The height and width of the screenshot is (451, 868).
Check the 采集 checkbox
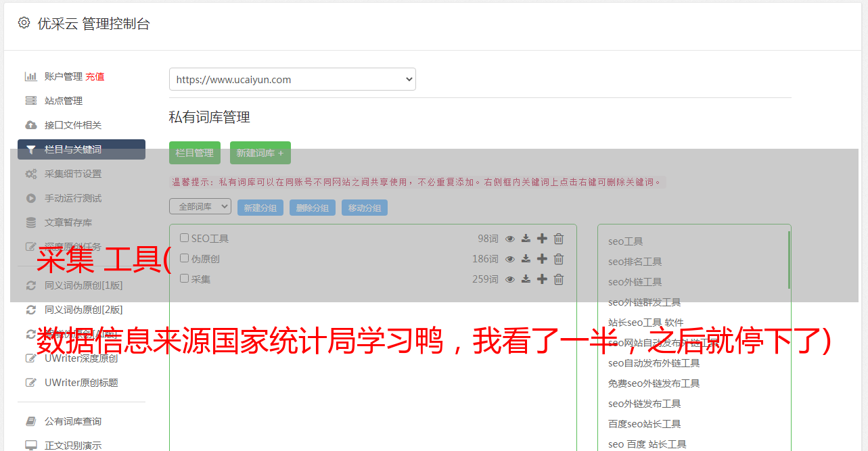(x=184, y=278)
